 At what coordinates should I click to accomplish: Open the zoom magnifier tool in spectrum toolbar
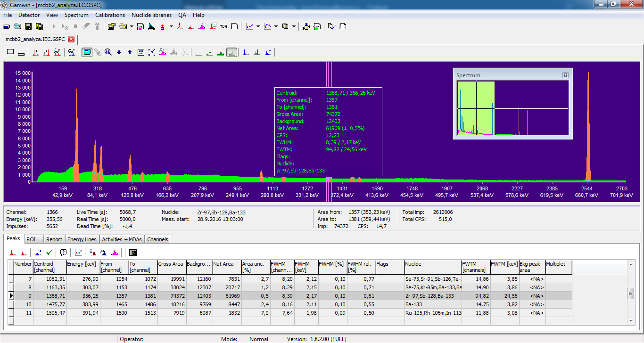(107, 52)
